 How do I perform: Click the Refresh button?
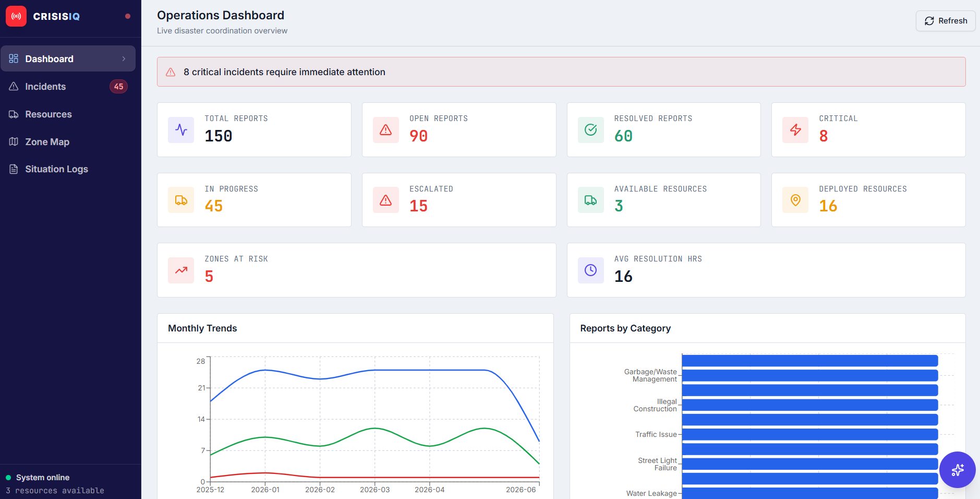(945, 21)
